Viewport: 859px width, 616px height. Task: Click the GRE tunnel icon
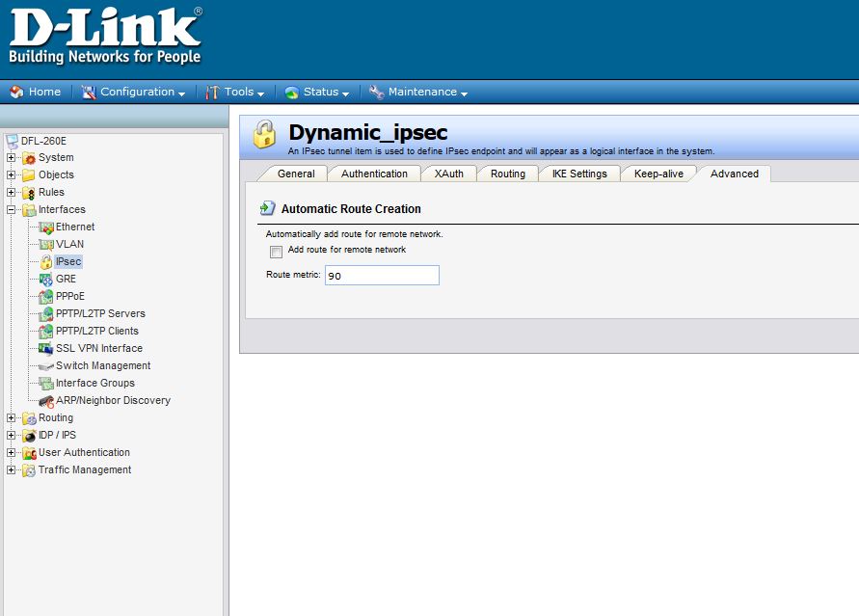[x=46, y=279]
